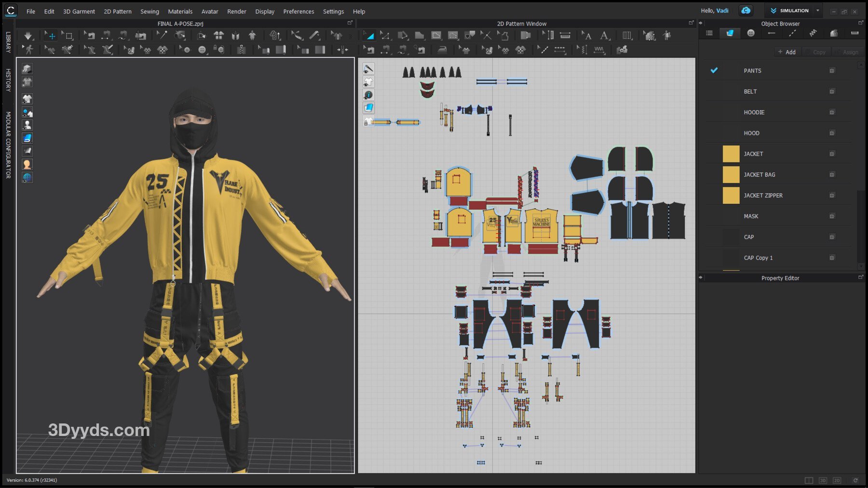
Task: Click the Simulate down-arrow icon in 3D toolbar
Action: [28, 36]
